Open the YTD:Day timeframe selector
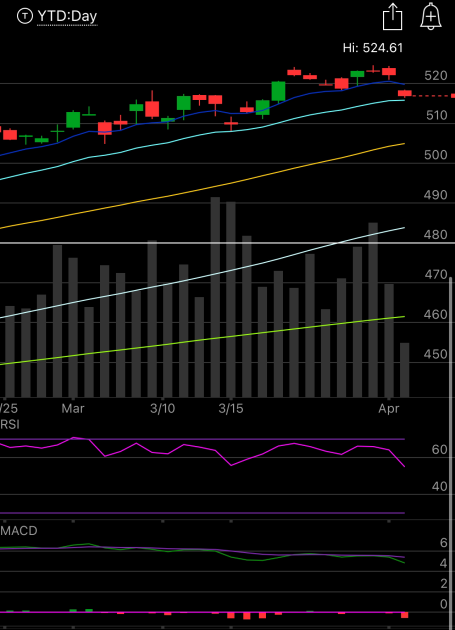 [x=67, y=16]
